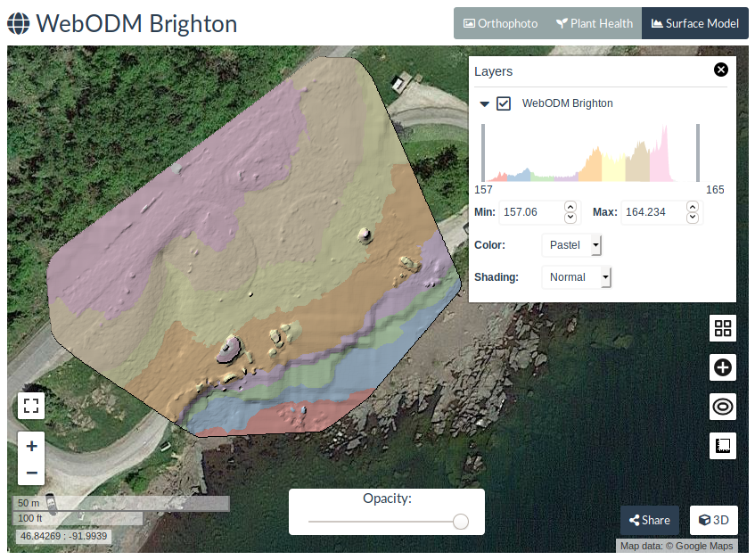
Task: Click the Share button
Action: (x=650, y=520)
